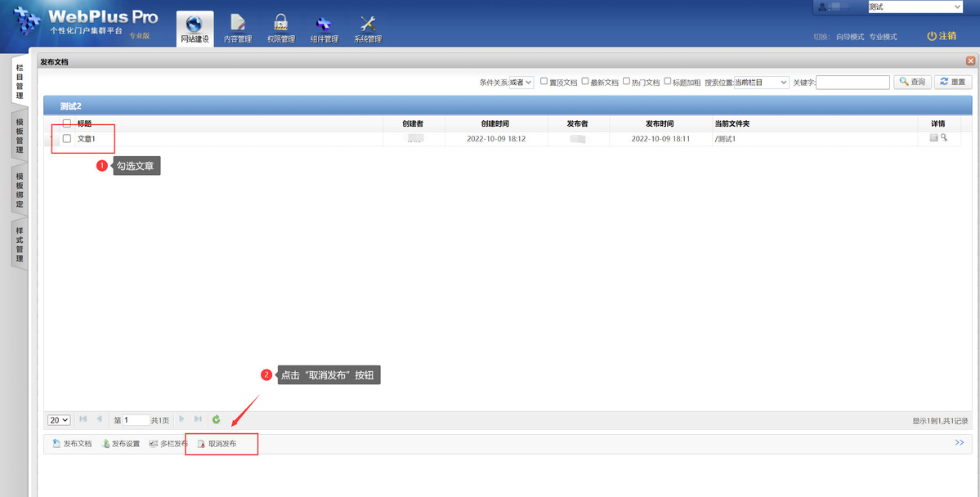This screenshot has width=980, height=497.
Task: Check the box next to 文章1
Action: (x=67, y=139)
